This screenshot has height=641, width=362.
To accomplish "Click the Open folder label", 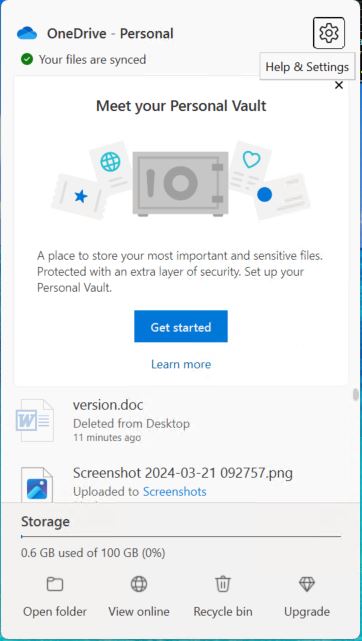I will [55, 612].
